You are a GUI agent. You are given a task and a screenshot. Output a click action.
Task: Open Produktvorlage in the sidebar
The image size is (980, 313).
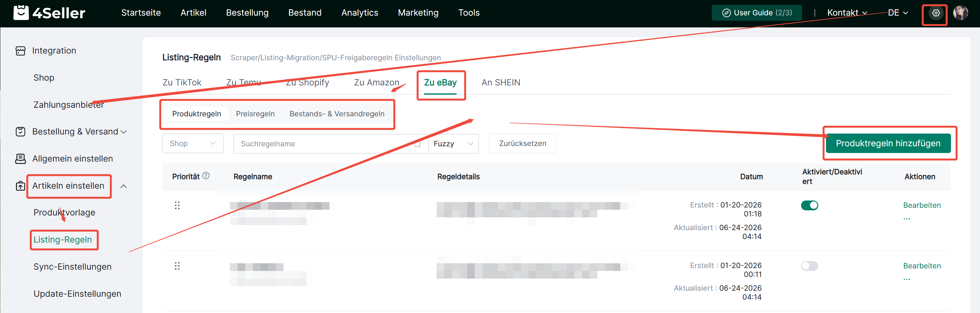click(64, 213)
